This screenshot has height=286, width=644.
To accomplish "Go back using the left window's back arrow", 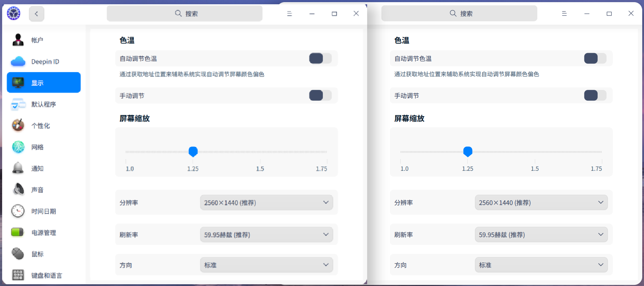I will click(36, 14).
